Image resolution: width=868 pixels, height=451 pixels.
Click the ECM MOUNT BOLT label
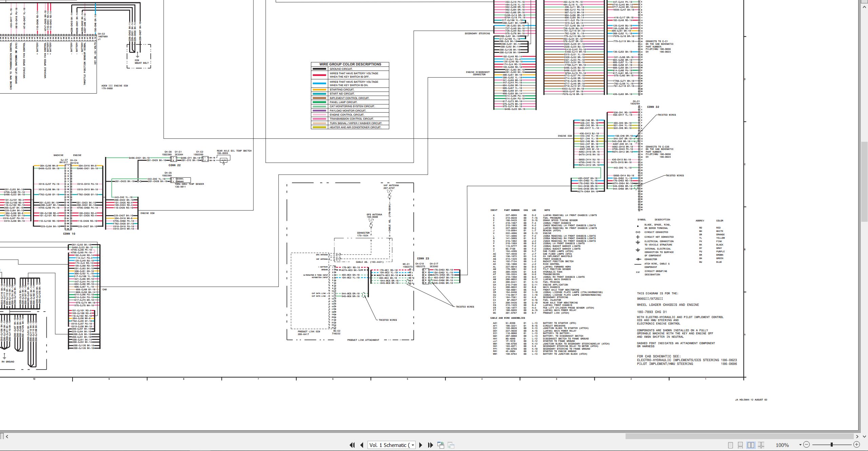click(142, 62)
